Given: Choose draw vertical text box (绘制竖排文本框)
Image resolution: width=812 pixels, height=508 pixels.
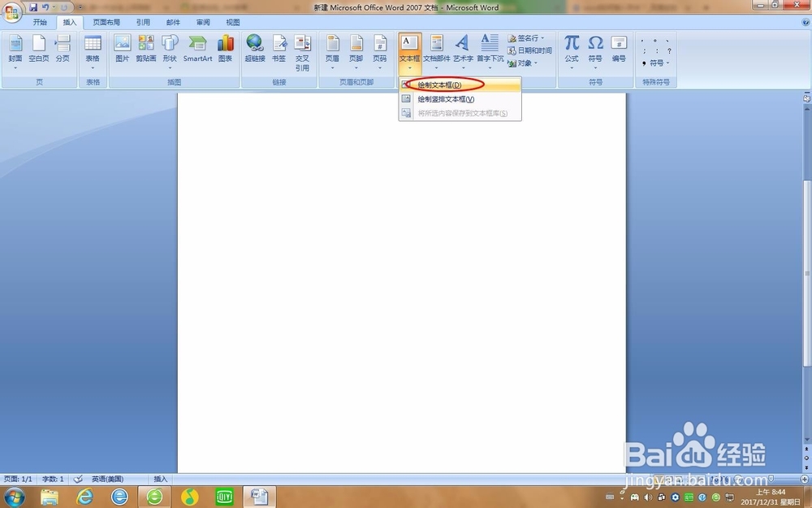Looking at the screenshot, I should 460,99.
